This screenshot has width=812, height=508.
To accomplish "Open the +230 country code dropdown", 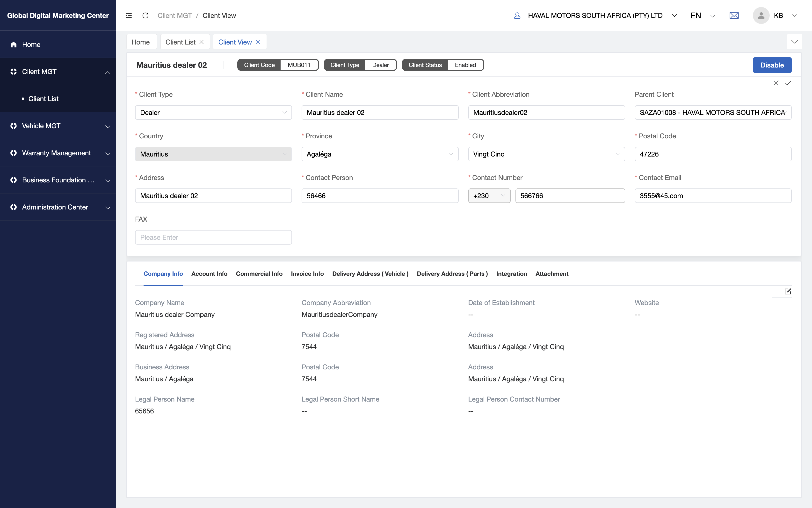I will click(x=489, y=195).
